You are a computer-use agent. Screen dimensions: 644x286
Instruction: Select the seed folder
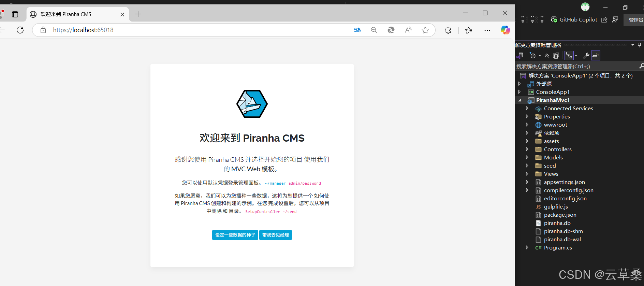click(550, 166)
